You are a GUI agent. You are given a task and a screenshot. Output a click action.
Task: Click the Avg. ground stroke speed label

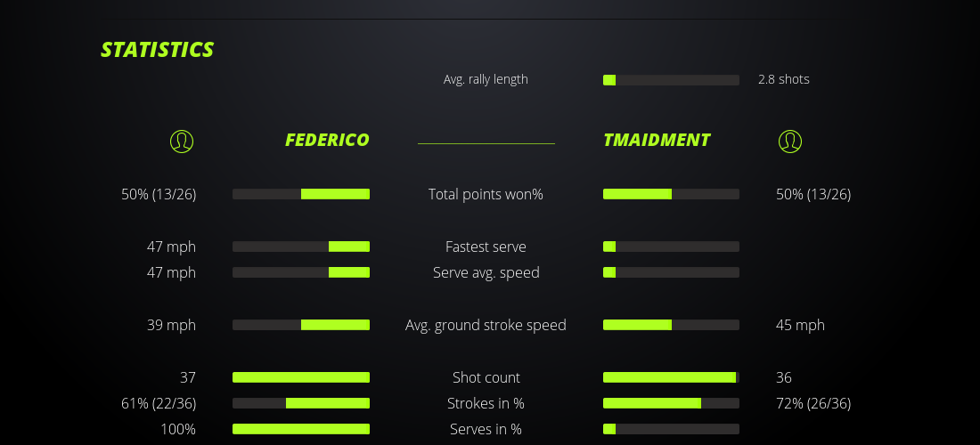point(486,325)
